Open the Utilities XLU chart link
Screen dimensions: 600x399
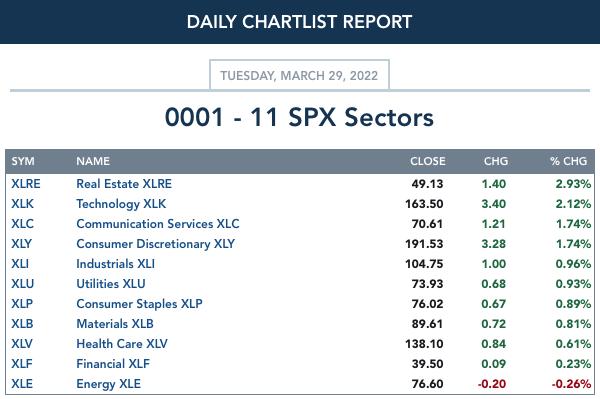coord(111,284)
